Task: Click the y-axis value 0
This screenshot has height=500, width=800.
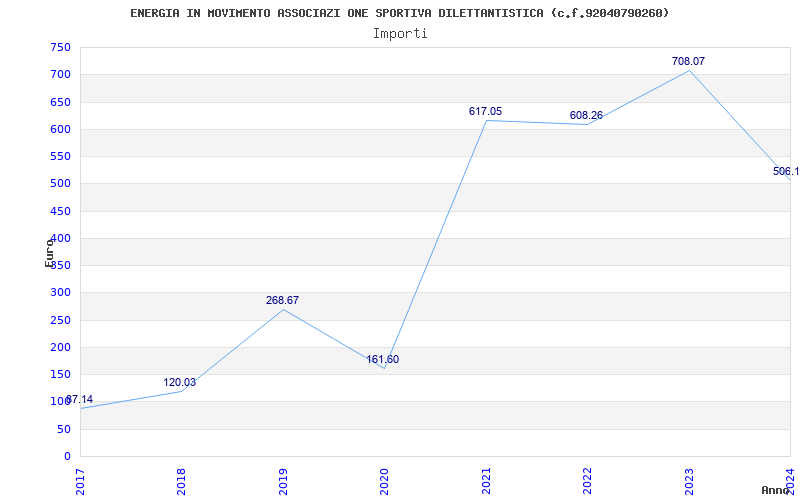Action: [x=67, y=457]
